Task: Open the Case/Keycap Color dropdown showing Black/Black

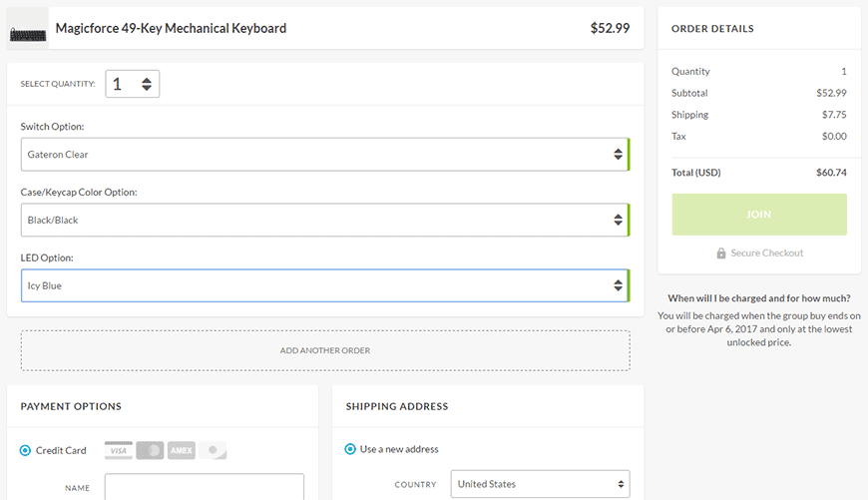Action: (x=325, y=220)
